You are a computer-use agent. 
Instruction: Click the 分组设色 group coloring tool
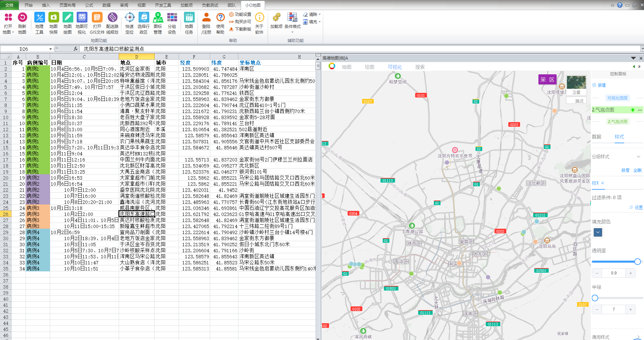click(172, 23)
